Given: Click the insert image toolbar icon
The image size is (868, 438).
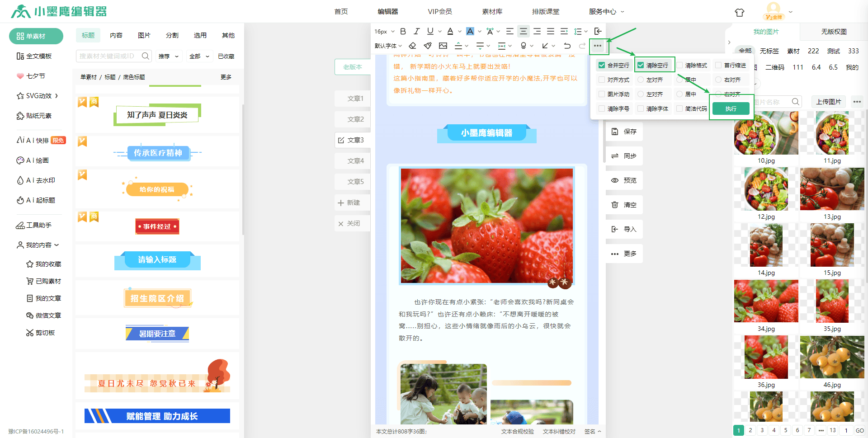Looking at the screenshot, I should coord(443,46).
